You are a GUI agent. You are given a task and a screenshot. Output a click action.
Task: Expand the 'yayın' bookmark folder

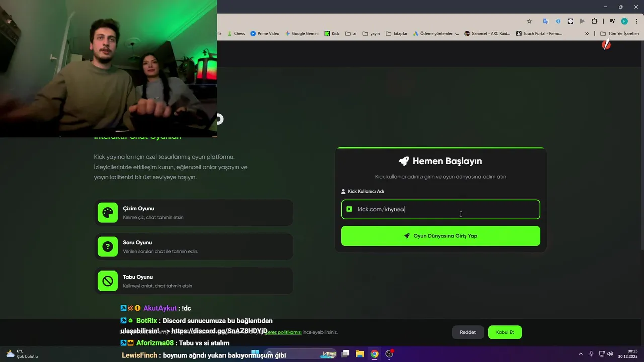coord(371,34)
